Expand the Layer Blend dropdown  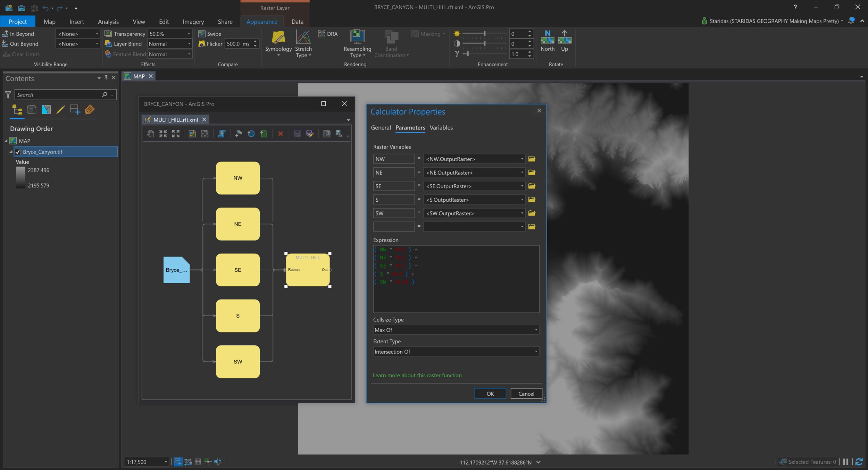pyautogui.click(x=170, y=44)
